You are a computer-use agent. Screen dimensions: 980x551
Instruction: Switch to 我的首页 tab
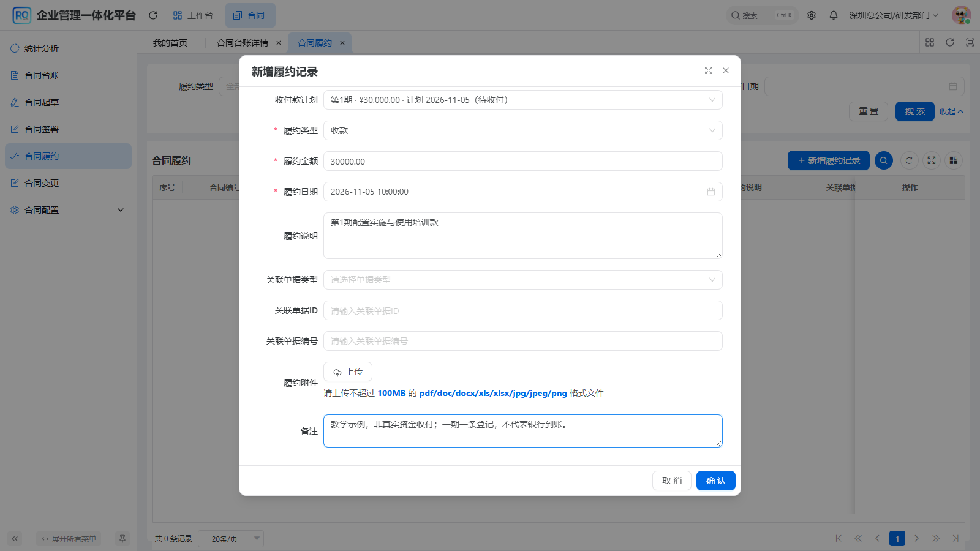170,43
